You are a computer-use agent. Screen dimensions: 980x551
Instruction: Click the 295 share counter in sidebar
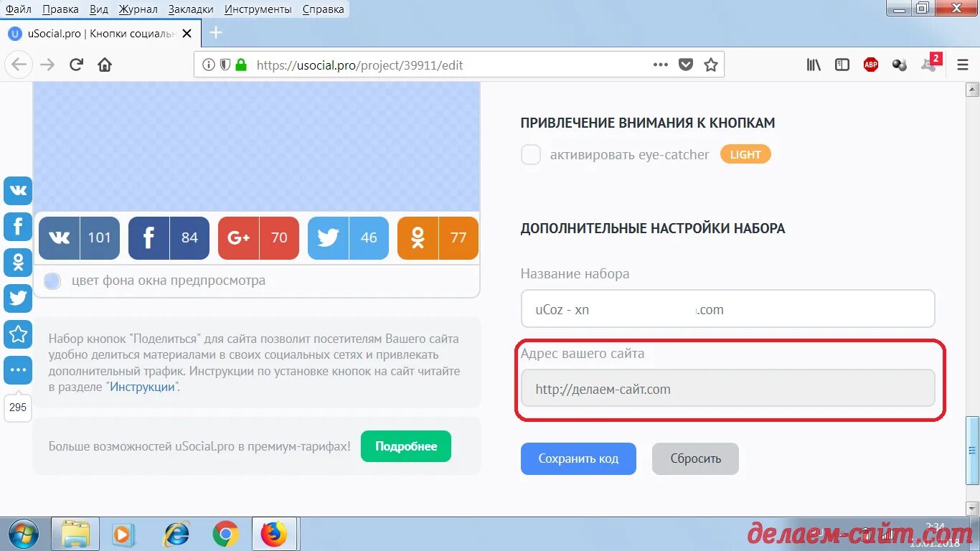[18, 407]
